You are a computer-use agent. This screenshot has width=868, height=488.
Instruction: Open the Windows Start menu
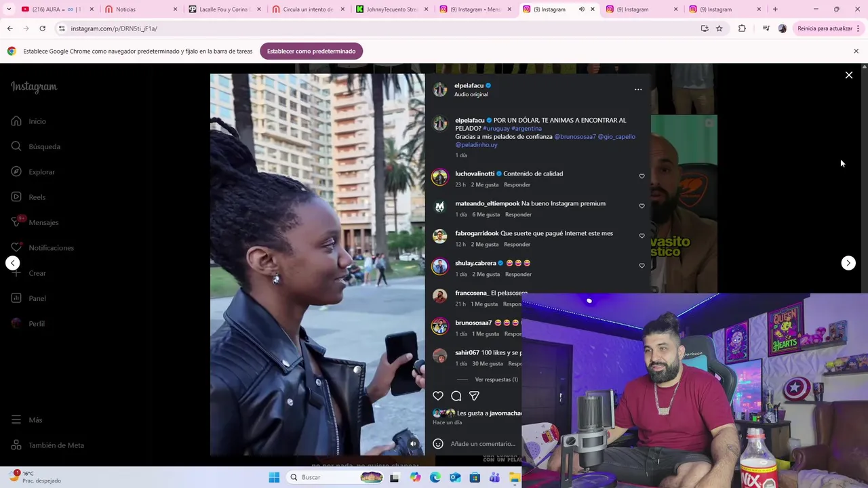[274, 477]
